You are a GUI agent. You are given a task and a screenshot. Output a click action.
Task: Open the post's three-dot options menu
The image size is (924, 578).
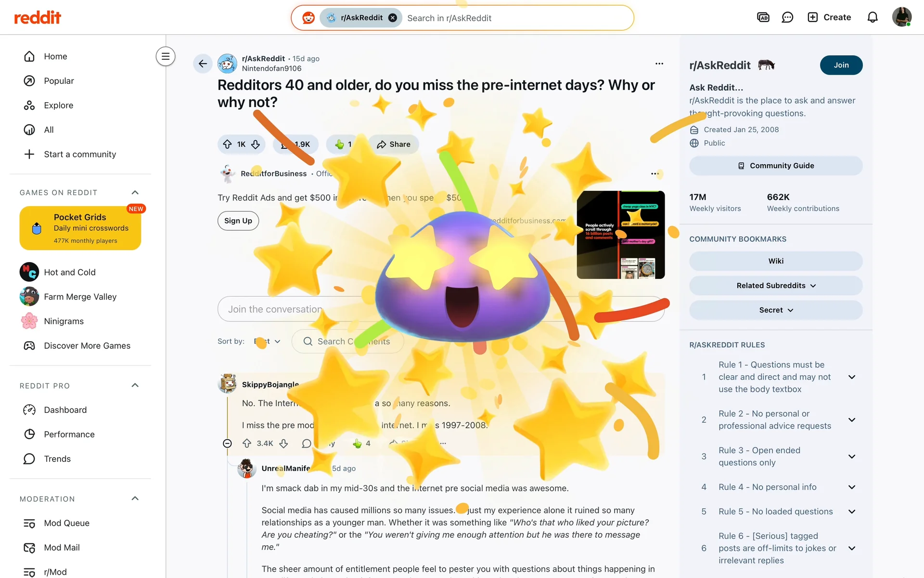[x=659, y=64]
